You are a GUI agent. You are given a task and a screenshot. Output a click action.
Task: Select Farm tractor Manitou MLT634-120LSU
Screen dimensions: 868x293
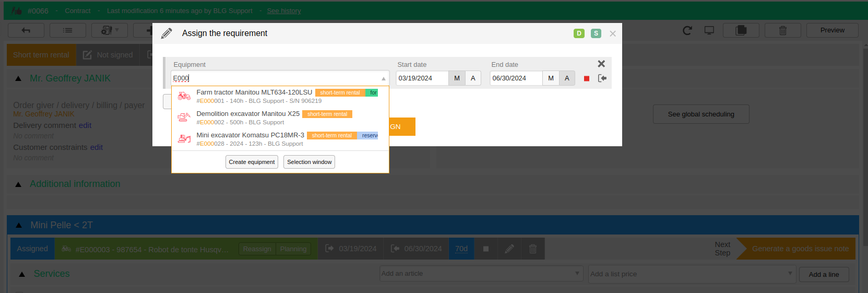click(x=280, y=96)
